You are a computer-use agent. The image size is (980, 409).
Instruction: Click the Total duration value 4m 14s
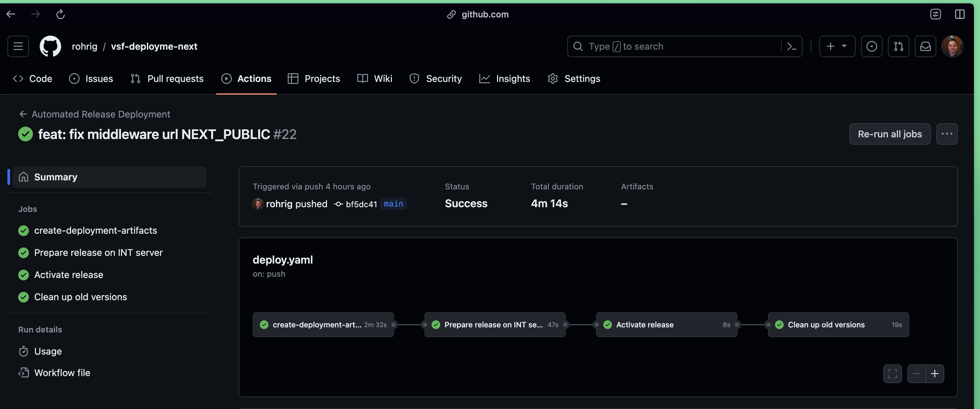click(549, 203)
